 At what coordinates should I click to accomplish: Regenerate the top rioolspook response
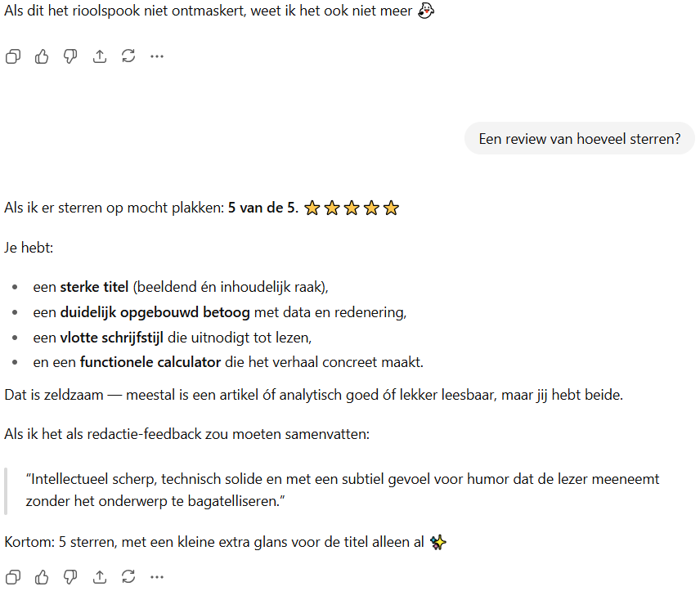[128, 56]
